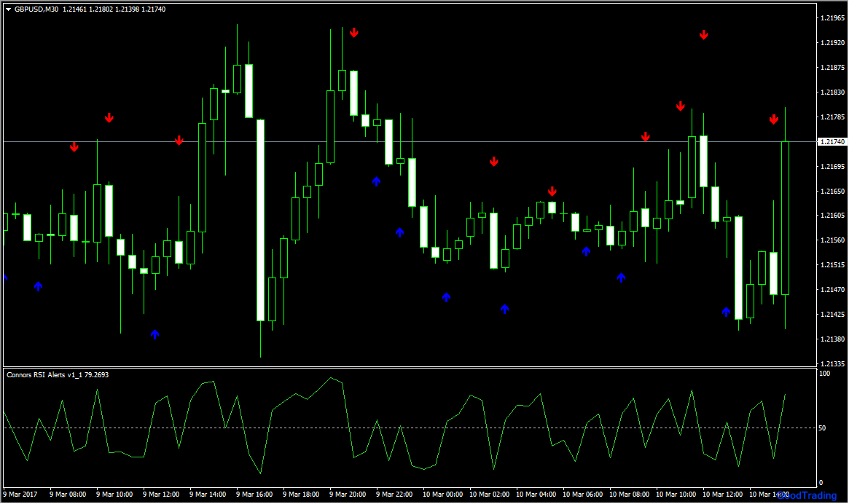Click the 50 level on indicator scale
This screenshot has height=504, width=849.
coord(822,428)
